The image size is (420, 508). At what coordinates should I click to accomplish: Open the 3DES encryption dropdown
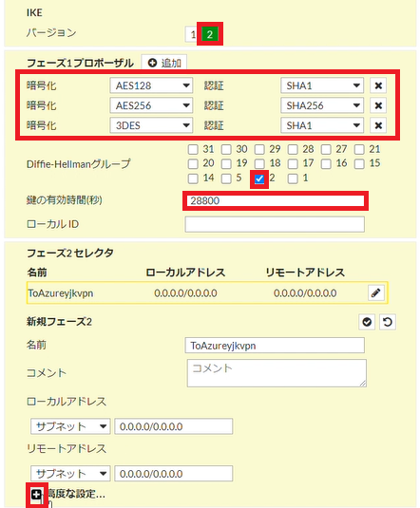[x=151, y=125]
